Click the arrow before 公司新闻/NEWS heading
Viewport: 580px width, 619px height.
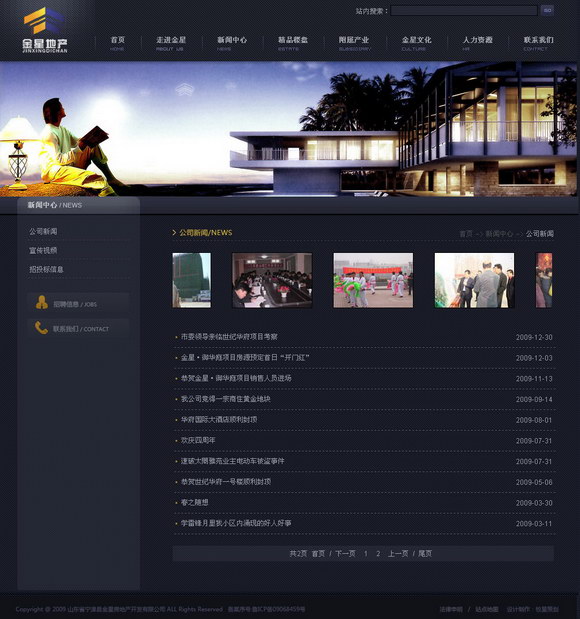[174, 233]
